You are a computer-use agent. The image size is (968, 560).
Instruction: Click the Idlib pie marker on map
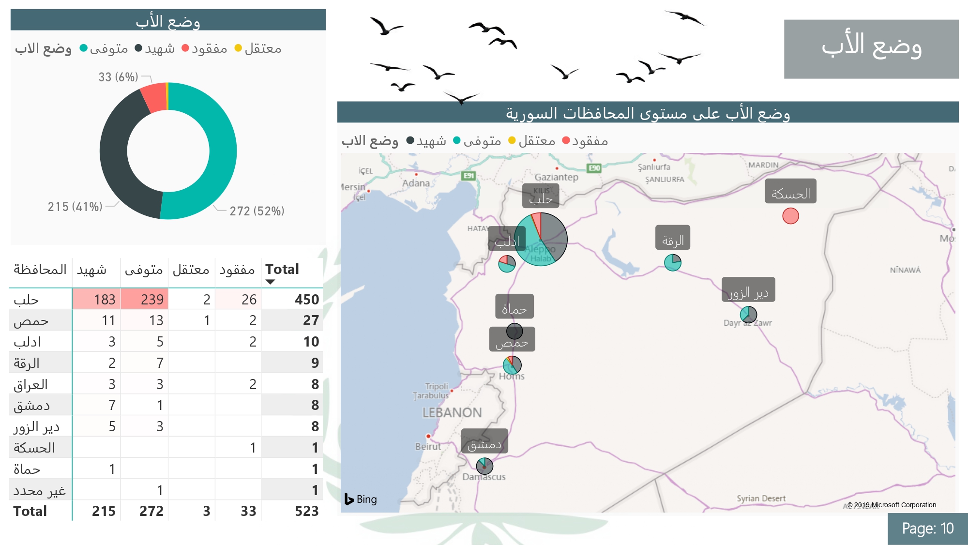tap(507, 264)
